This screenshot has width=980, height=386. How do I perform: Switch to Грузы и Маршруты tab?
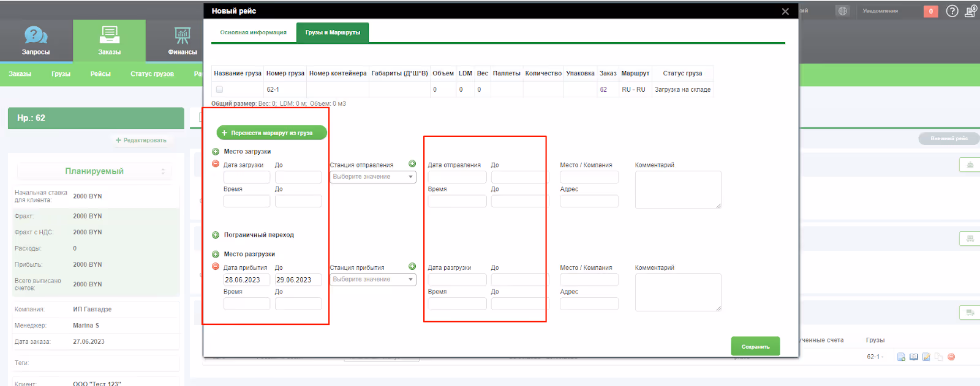(333, 32)
